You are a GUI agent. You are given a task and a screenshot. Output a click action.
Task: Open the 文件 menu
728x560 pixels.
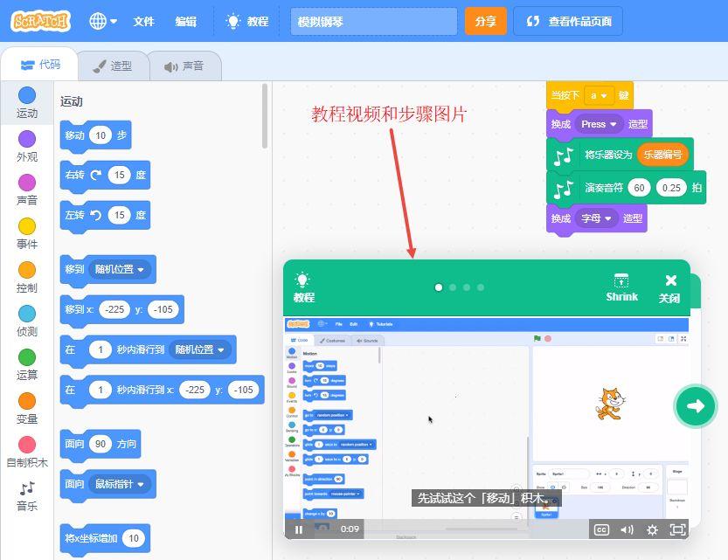point(143,21)
